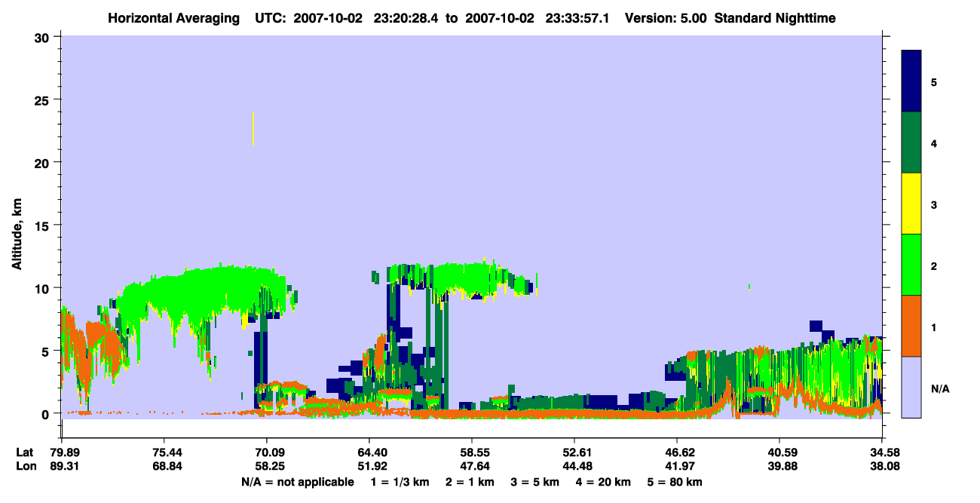The image size is (980, 503).
Task: Click the orange colorbar segment labeled 1
Action: (x=911, y=326)
